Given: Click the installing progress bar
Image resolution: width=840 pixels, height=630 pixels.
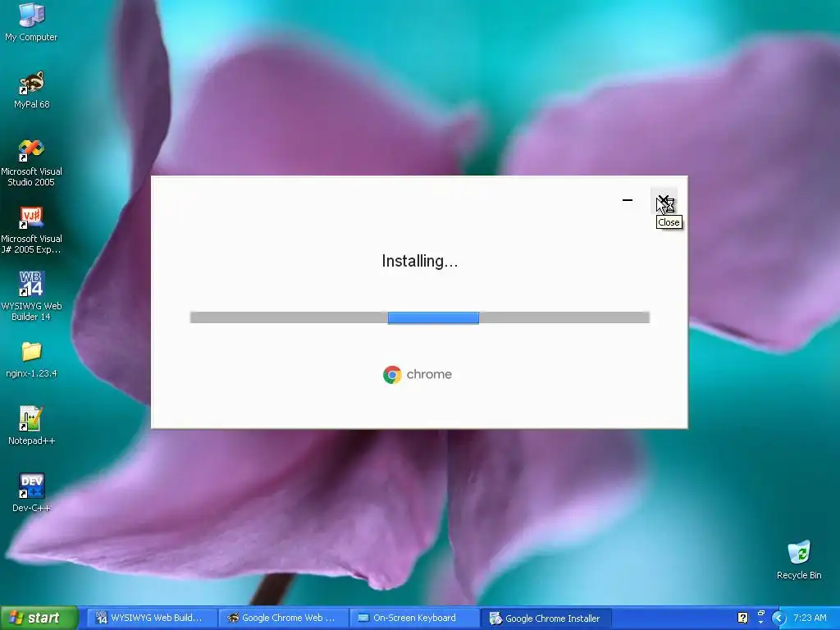Looking at the screenshot, I should pyautogui.click(x=420, y=317).
